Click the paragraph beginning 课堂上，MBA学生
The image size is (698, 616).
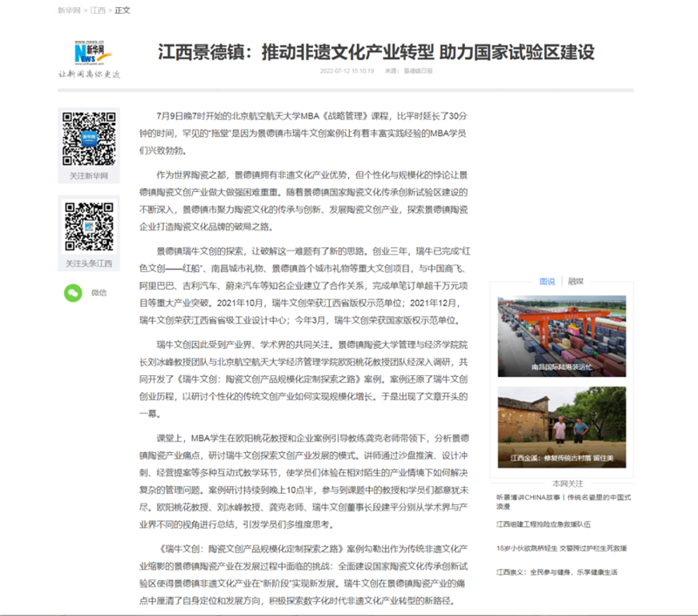click(304, 482)
